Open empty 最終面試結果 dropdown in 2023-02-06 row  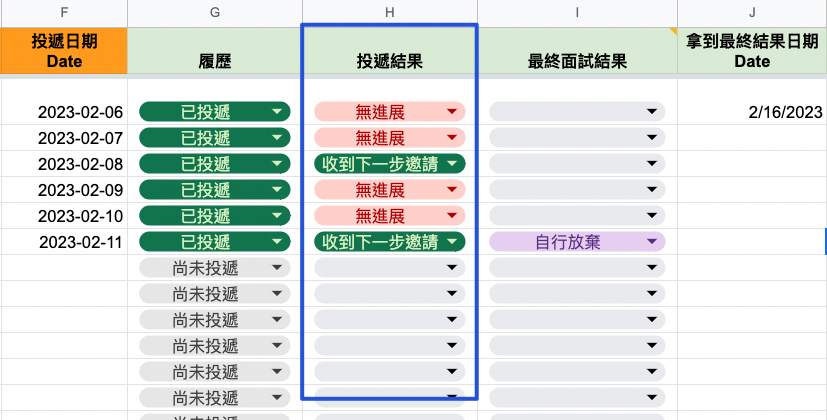point(577,112)
